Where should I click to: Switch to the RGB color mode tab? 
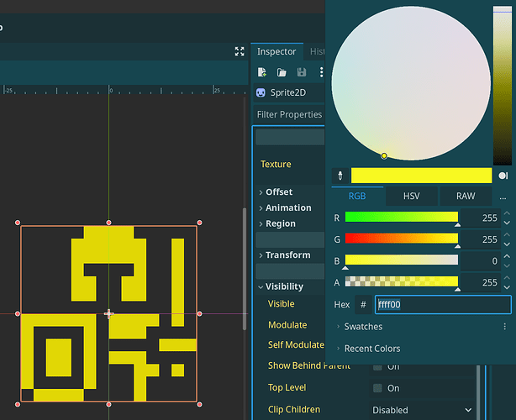(357, 196)
